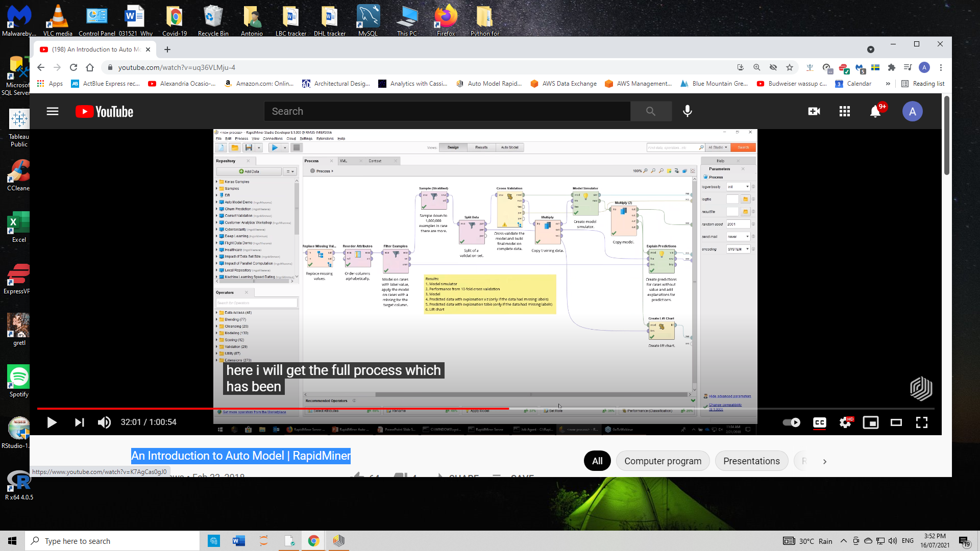980x551 pixels.
Task: Open the YouTube apps grid
Action: 845,111
